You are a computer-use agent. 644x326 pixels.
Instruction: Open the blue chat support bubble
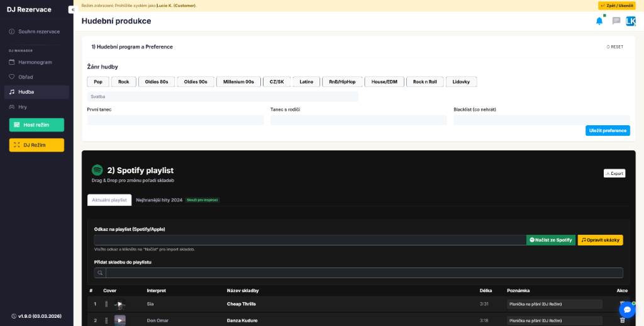[x=627, y=310]
